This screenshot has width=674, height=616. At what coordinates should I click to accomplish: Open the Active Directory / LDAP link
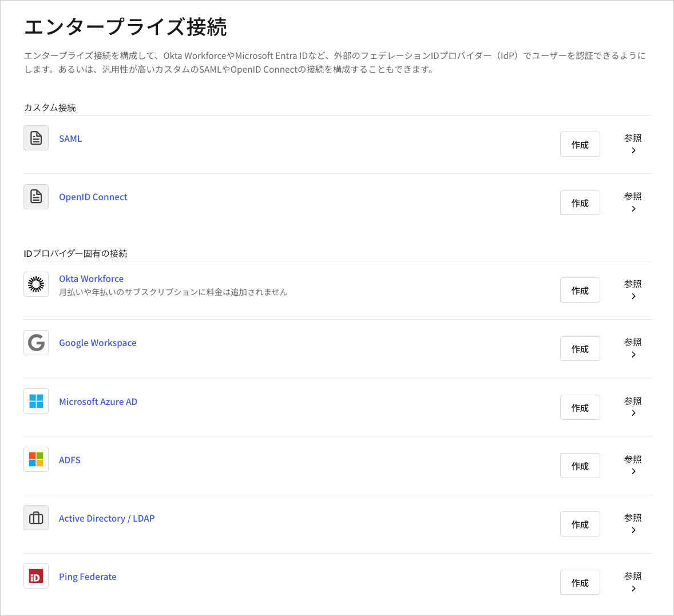(x=106, y=518)
